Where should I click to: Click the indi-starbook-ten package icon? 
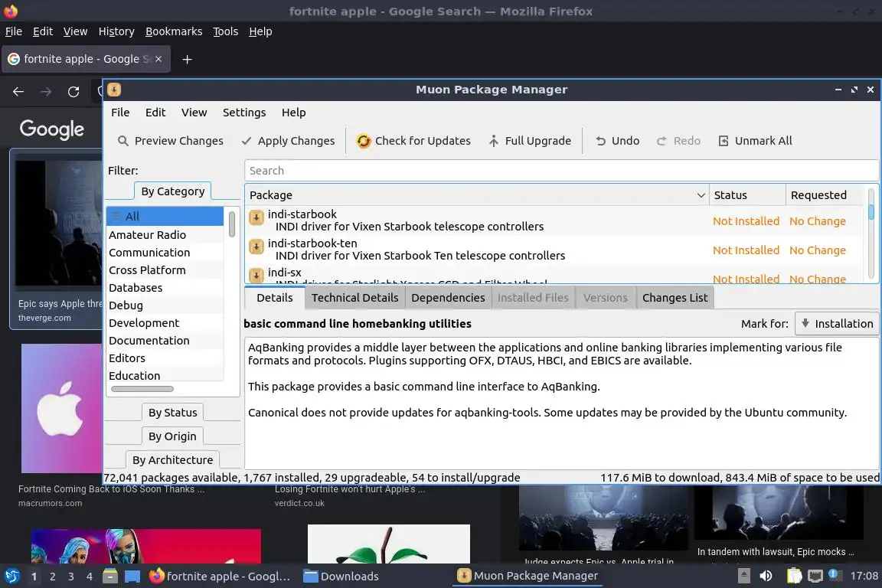click(x=256, y=247)
